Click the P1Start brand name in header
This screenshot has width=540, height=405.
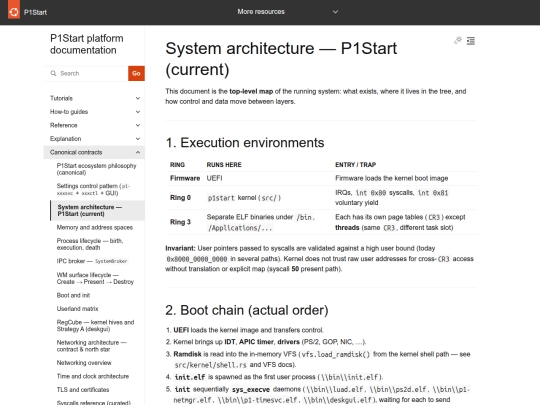pos(35,12)
